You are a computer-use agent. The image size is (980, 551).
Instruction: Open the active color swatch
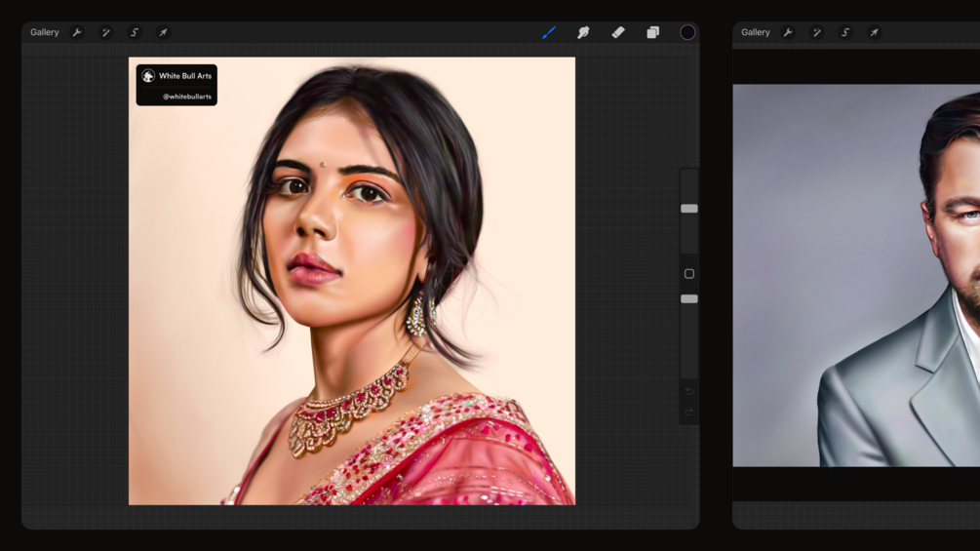pyautogui.click(x=687, y=32)
